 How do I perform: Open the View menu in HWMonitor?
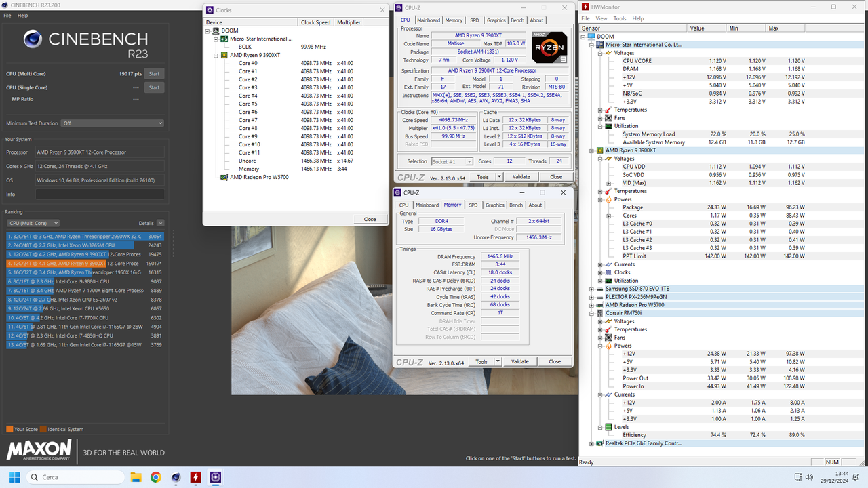tap(601, 18)
